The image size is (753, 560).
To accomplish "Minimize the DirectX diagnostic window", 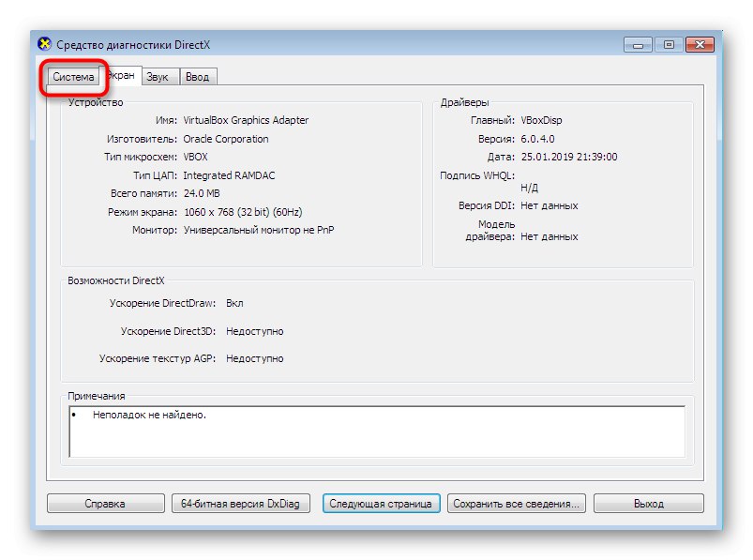I will coord(638,45).
